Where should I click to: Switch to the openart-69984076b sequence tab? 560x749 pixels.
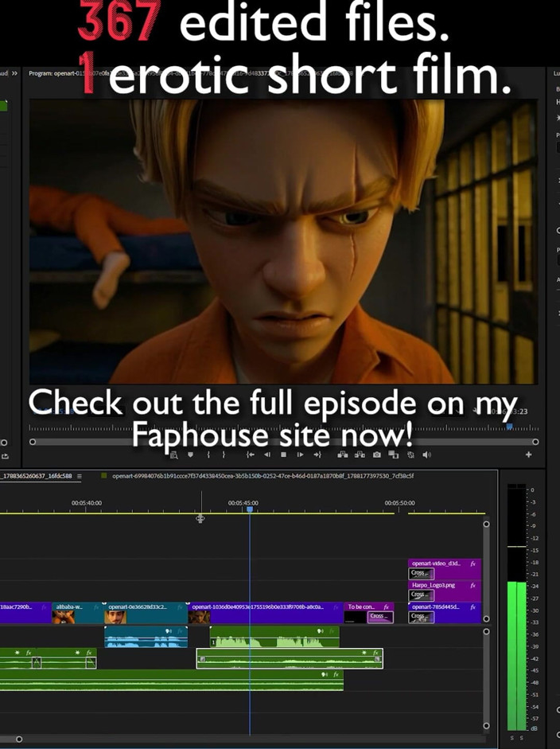(263, 476)
